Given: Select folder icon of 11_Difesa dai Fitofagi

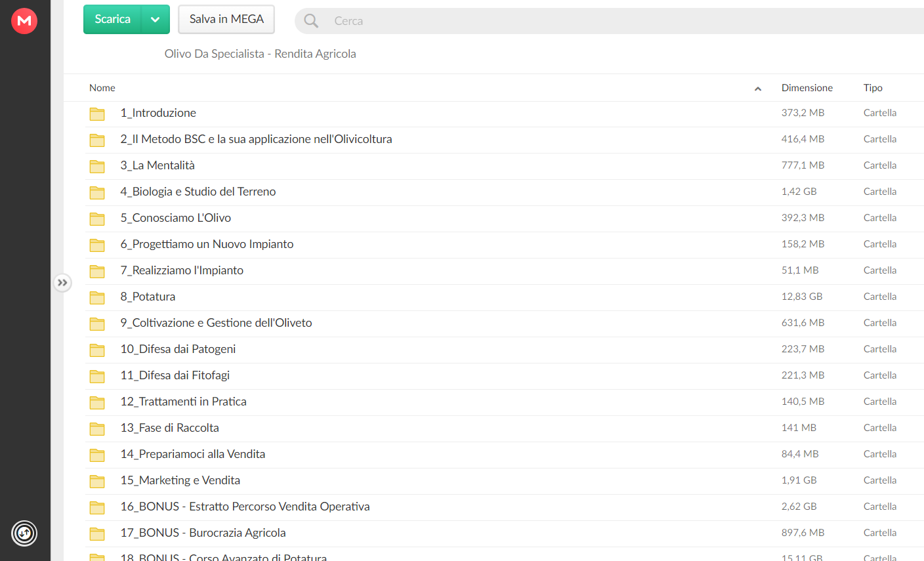Looking at the screenshot, I should click(97, 376).
